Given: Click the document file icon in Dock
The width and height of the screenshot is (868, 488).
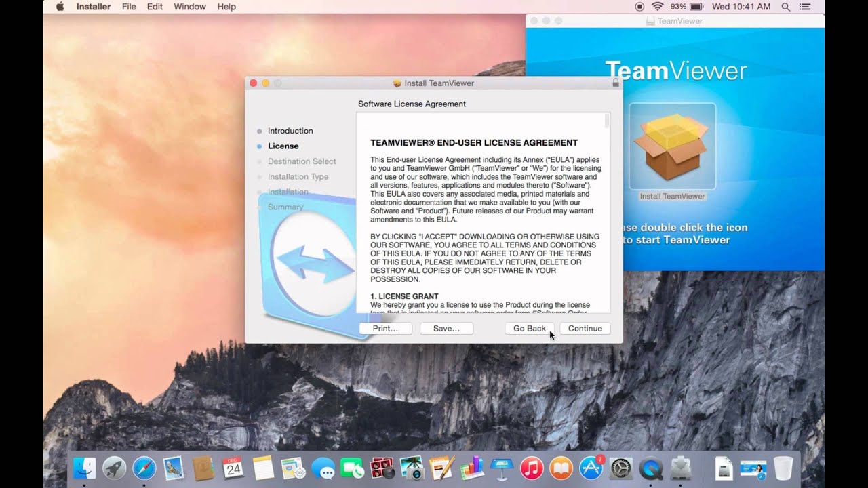Looking at the screenshot, I should tap(724, 468).
